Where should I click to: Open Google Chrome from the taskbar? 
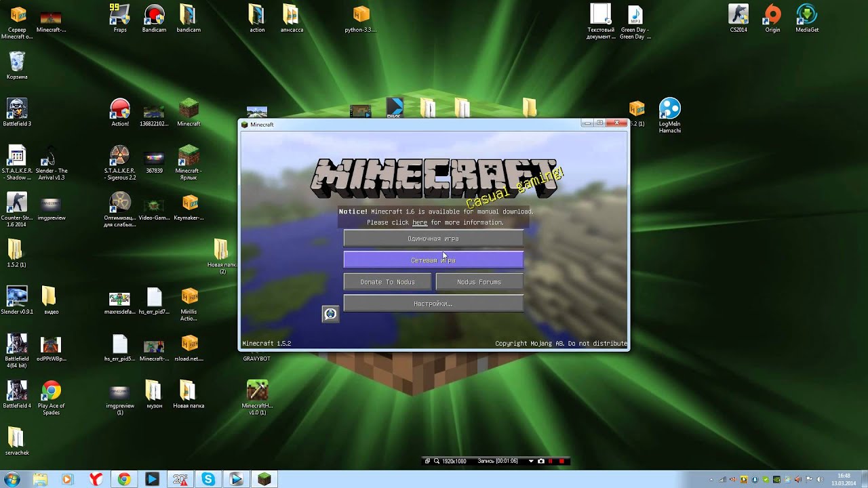[124, 479]
